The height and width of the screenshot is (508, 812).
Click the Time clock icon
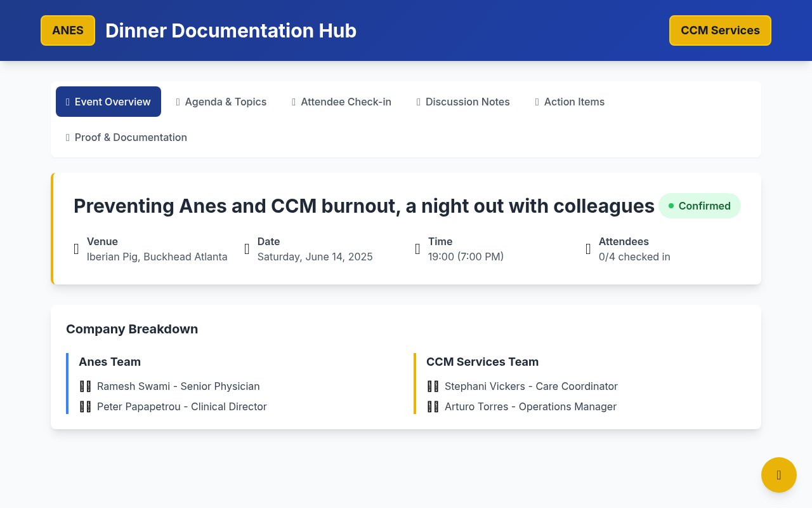417,249
